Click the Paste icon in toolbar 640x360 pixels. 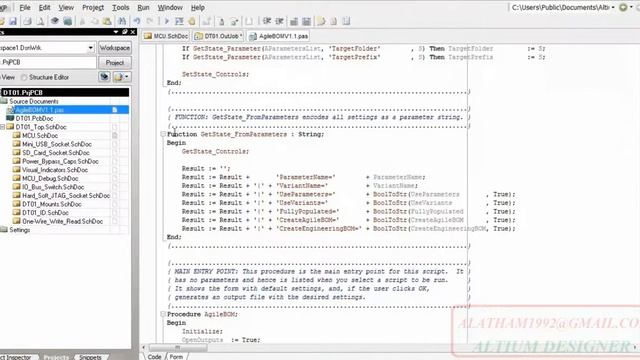[x=107, y=21]
